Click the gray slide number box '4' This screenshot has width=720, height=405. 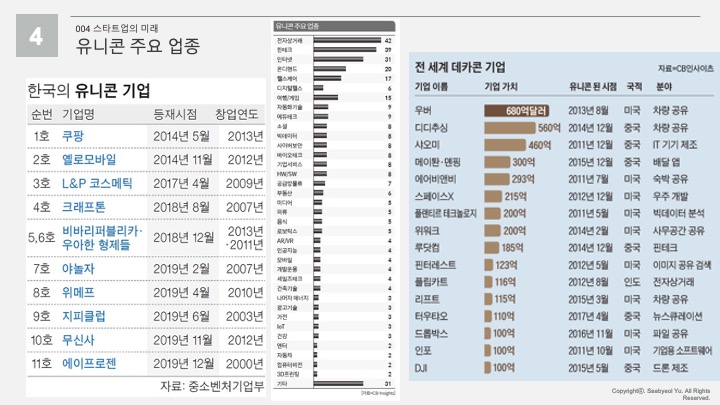pos(37,35)
